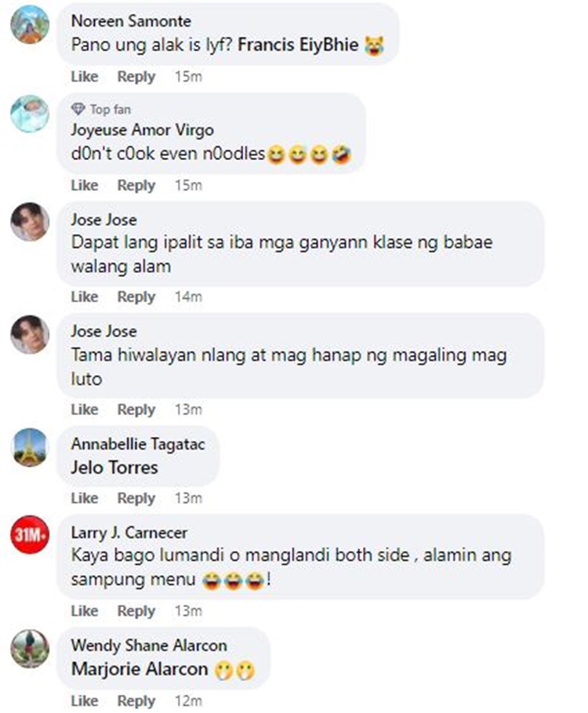Reply to Larry J. Carnecer's comment

[x=136, y=611]
